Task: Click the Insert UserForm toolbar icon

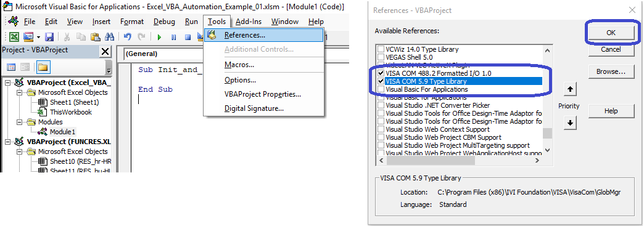Action: point(28,37)
